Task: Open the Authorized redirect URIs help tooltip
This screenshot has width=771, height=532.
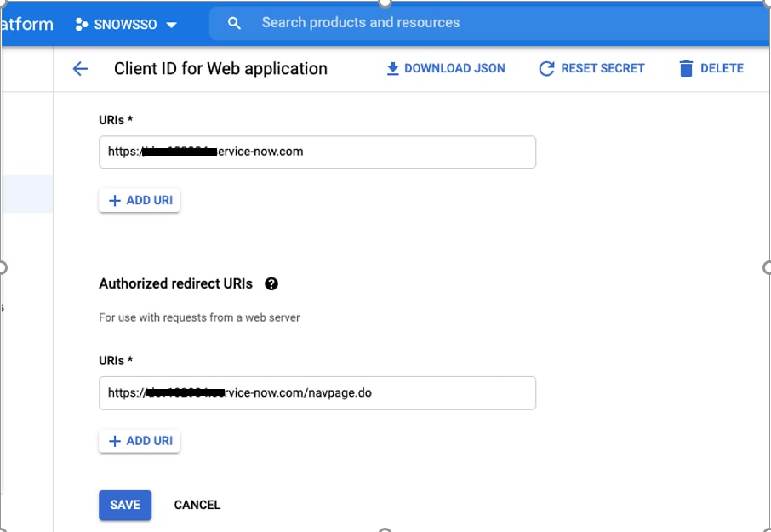Action: (271, 283)
